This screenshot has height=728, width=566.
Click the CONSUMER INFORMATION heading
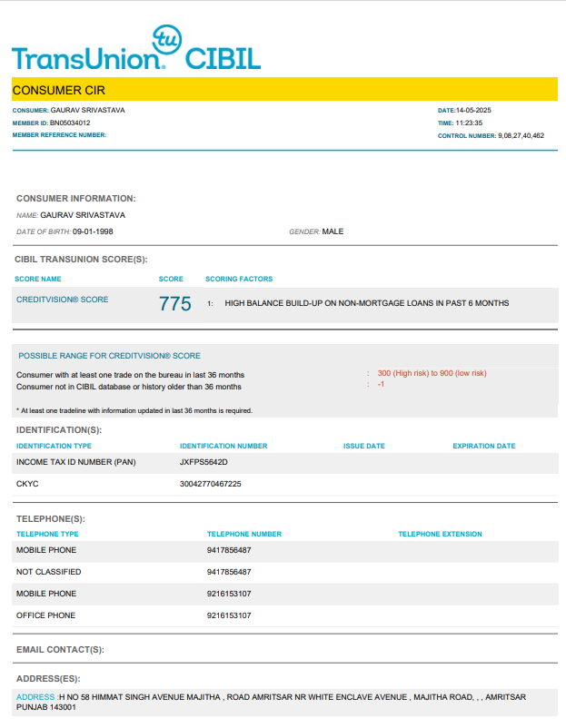click(x=75, y=198)
